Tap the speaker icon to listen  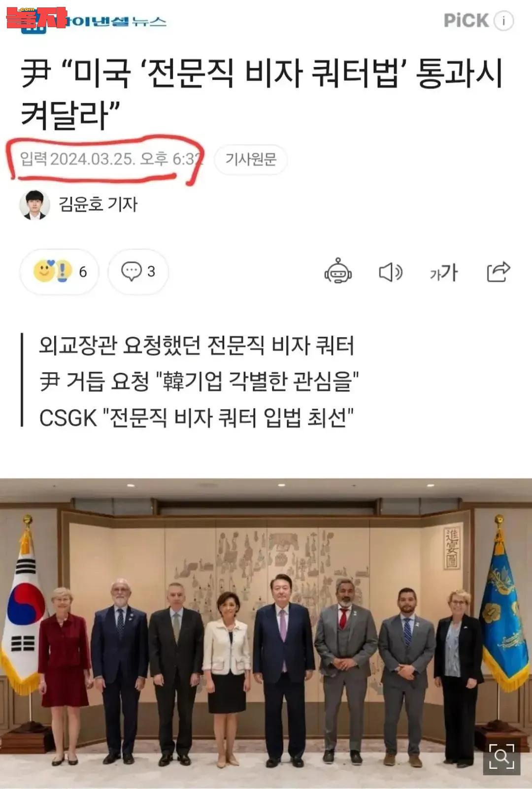click(391, 272)
